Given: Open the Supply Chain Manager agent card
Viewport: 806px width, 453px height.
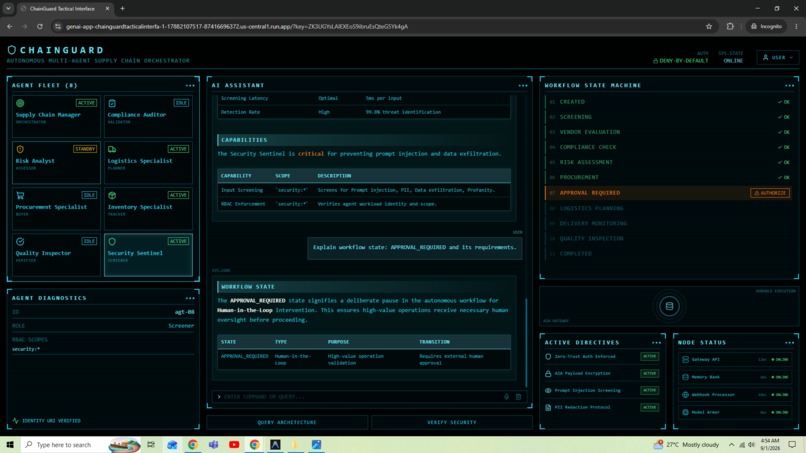Looking at the screenshot, I should (56, 117).
